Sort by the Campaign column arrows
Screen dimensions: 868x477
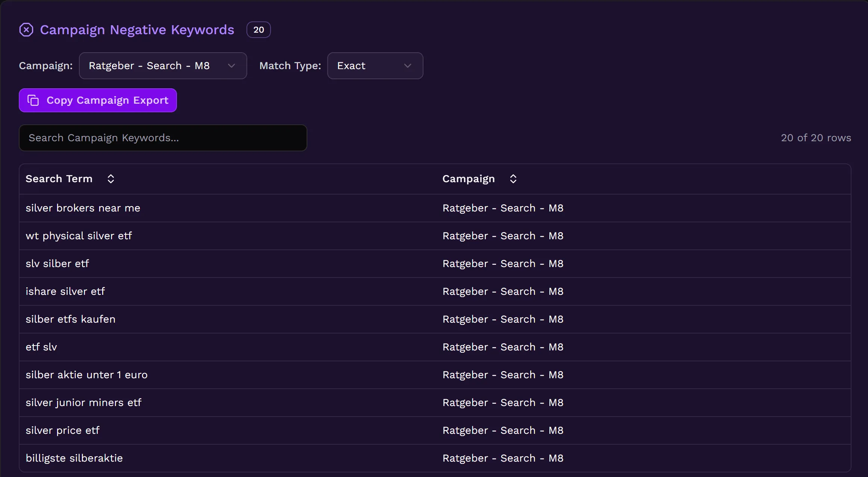tap(513, 179)
